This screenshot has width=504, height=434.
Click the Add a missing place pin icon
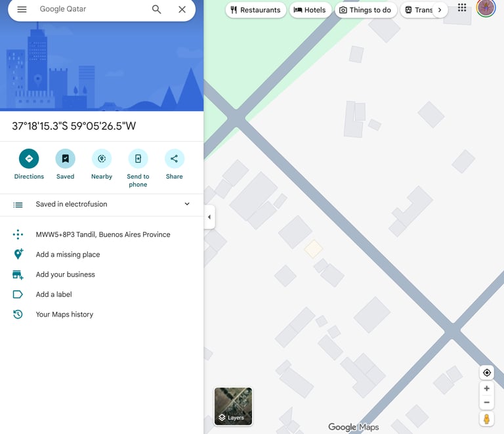click(18, 254)
